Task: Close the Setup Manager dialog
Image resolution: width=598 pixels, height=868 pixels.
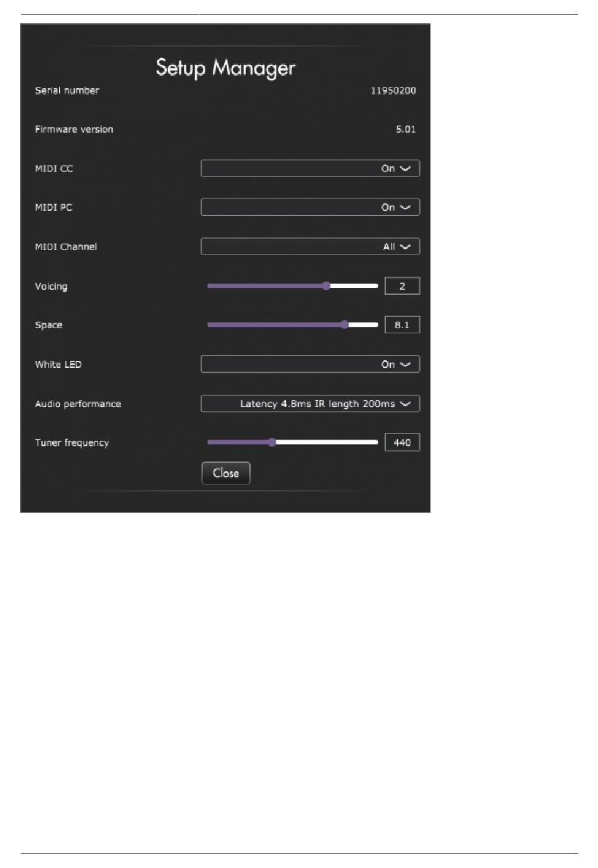Action: click(226, 473)
